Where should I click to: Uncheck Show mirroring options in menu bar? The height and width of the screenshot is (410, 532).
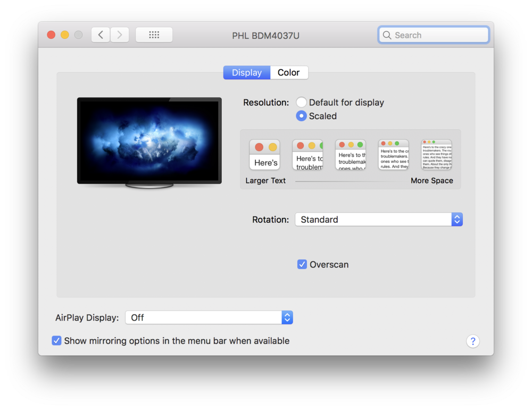click(x=57, y=341)
